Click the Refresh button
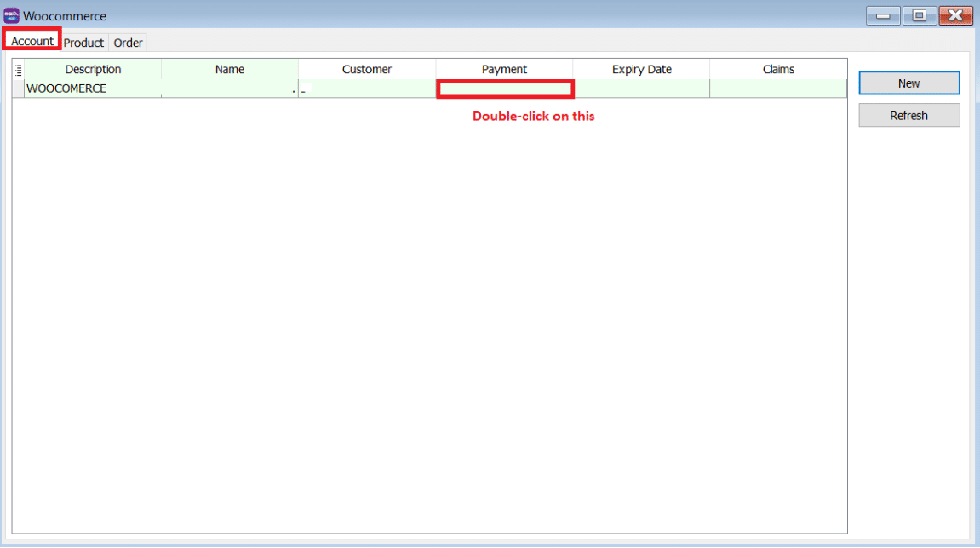 908,116
